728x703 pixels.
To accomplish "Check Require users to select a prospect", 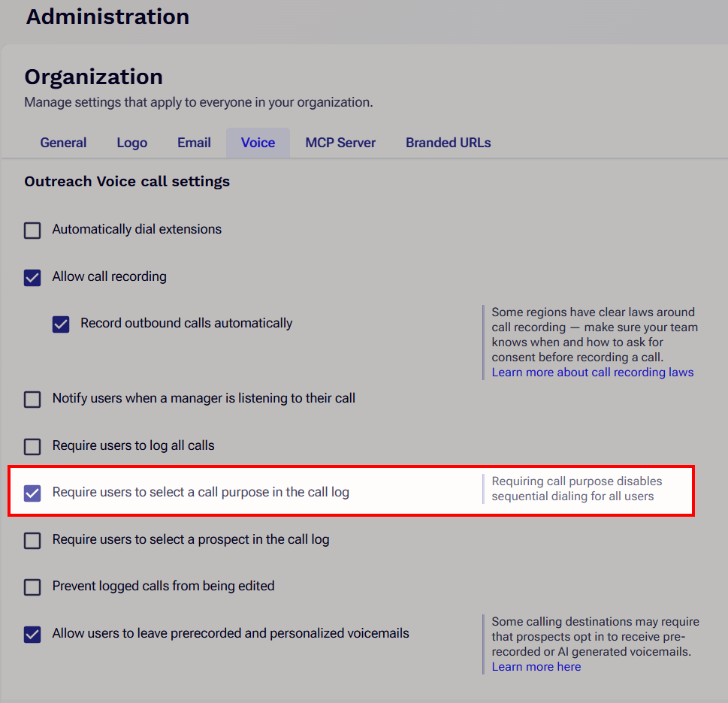I will 32,540.
